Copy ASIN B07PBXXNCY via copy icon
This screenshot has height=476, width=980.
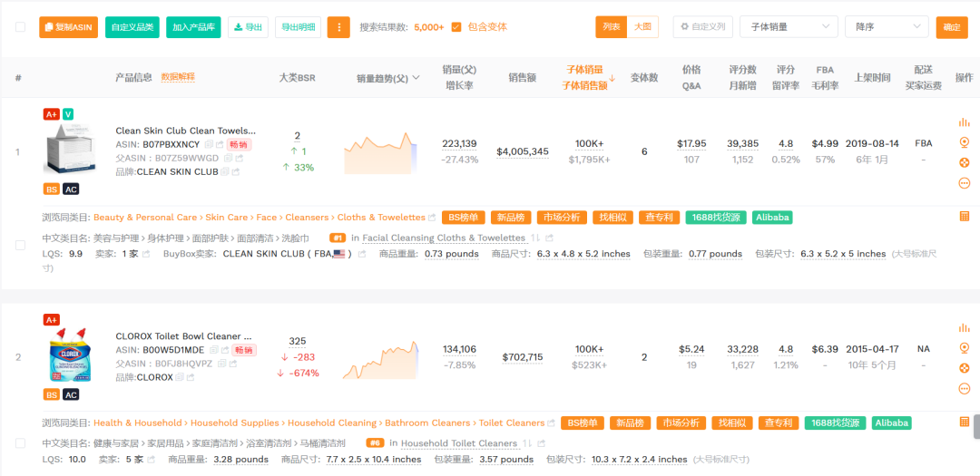coord(209,144)
